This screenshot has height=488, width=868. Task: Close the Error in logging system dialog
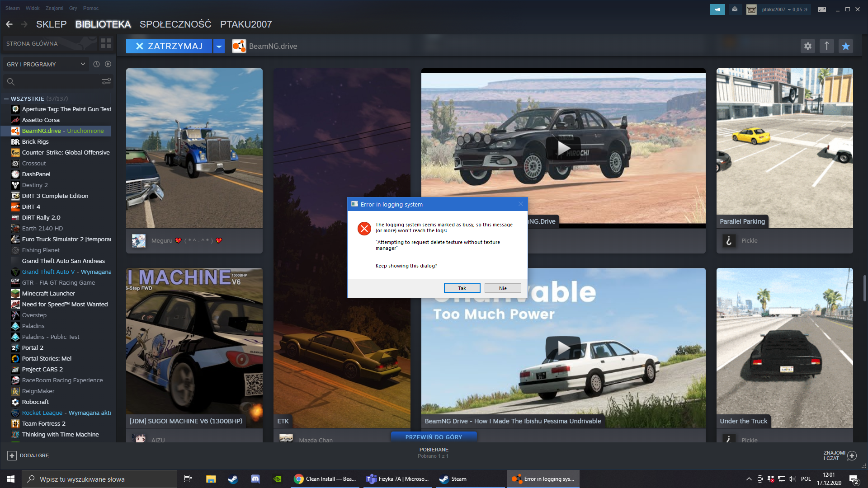(520, 204)
